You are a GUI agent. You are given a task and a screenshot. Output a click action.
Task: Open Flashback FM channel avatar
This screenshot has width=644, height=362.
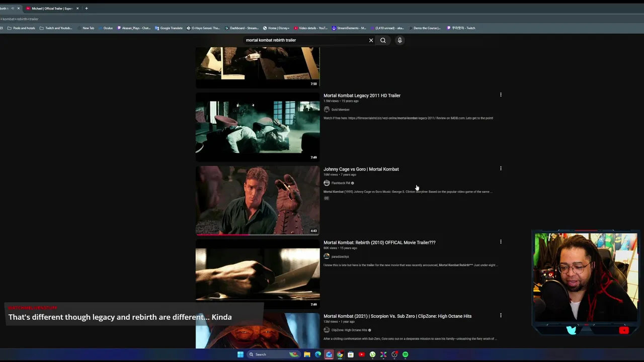click(327, 183)
